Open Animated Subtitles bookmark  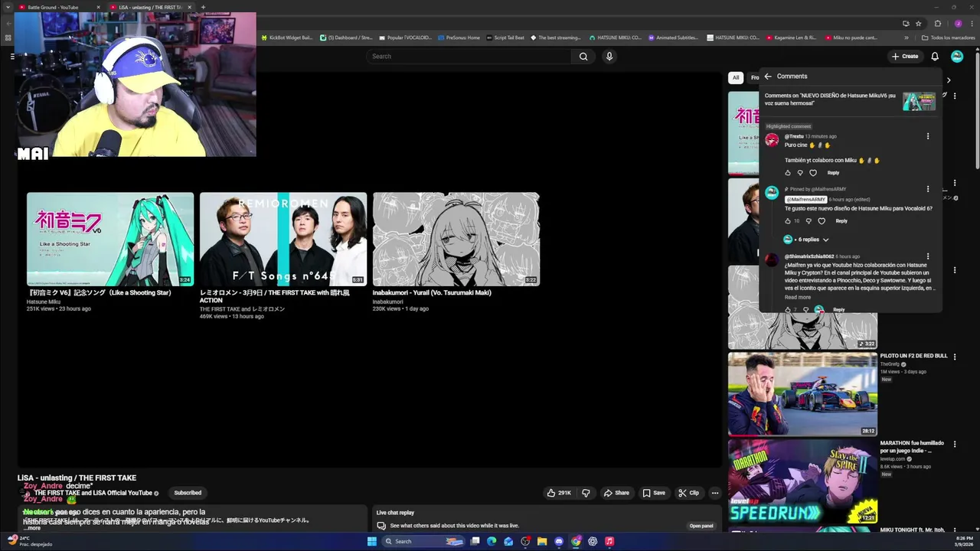(x=673, y=37)
